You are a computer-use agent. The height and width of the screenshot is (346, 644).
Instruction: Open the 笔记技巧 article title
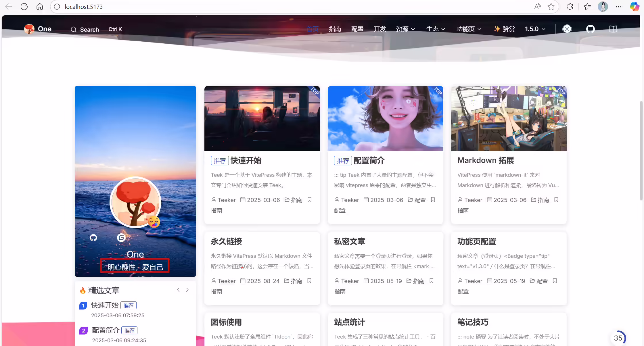pos(473,322)
